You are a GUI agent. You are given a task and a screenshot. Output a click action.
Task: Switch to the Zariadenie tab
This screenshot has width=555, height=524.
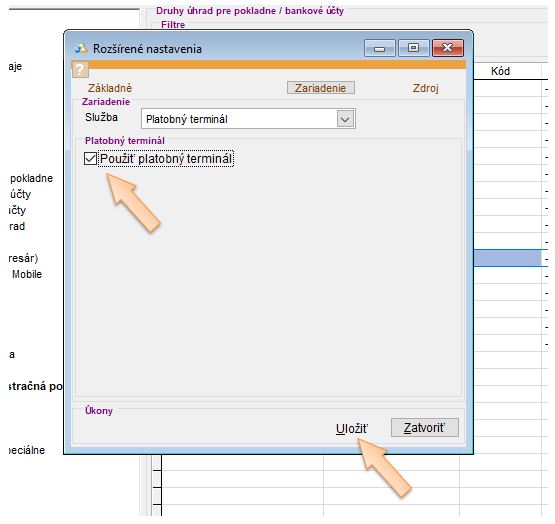[x=321, y=88]
